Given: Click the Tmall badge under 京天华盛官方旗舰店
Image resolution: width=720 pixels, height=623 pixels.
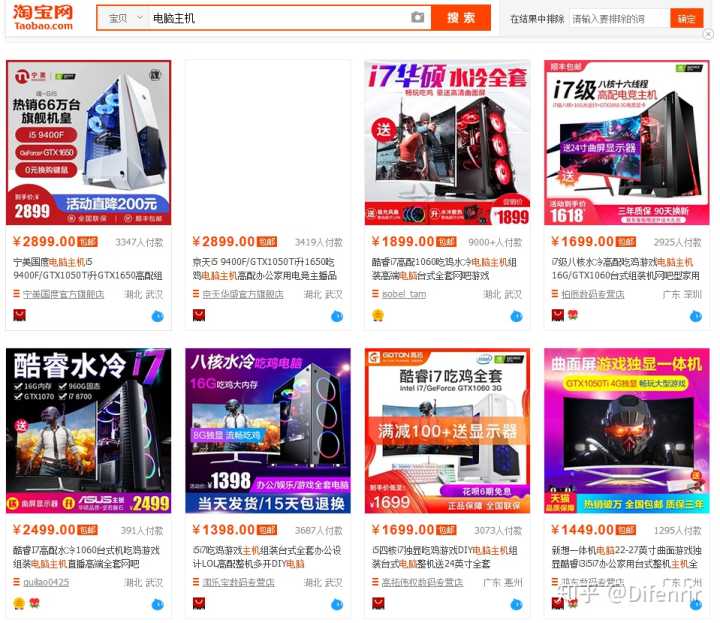Looking at the screenshot, I should point(199,315).
